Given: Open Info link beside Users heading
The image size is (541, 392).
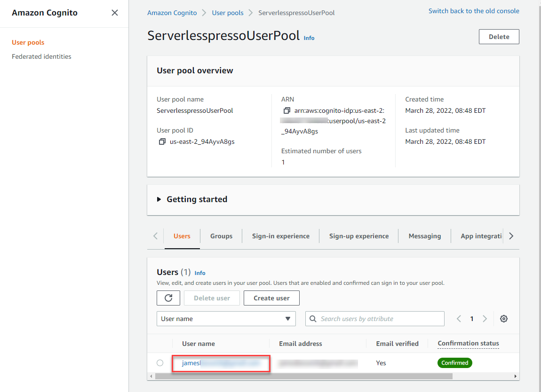Looking at the screenshot, I should [200, 273].
